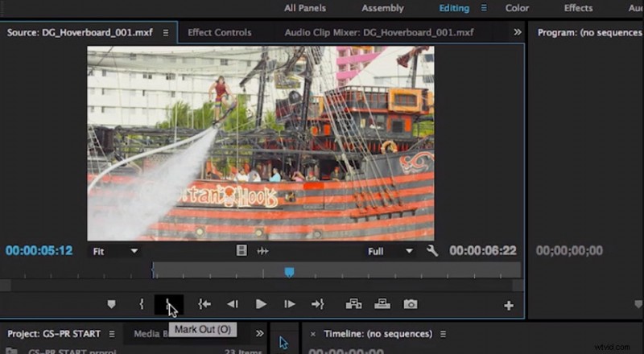Open the Timeline panel menu
Screen dimensions: 644x354
pos(444,334)
